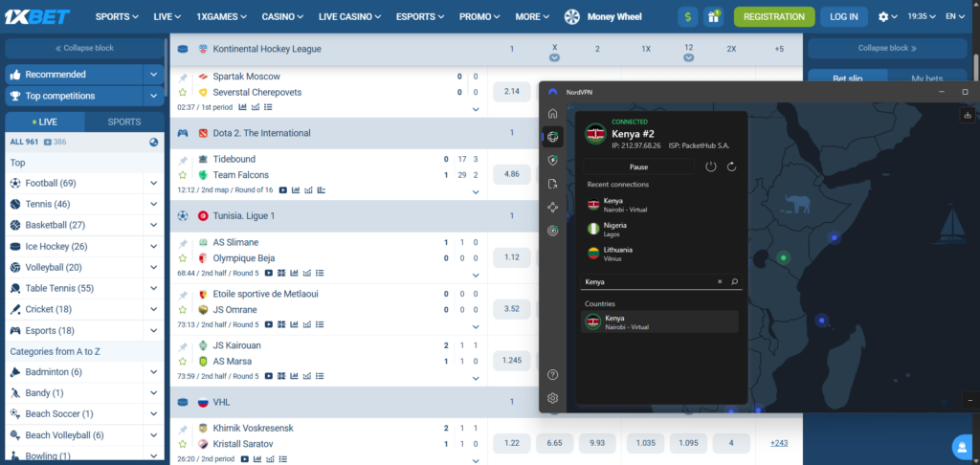The width and height of the screenshot is (980, 465).
Task: Select the LIVE tab in sidebar
Action: tap(44, 122)
